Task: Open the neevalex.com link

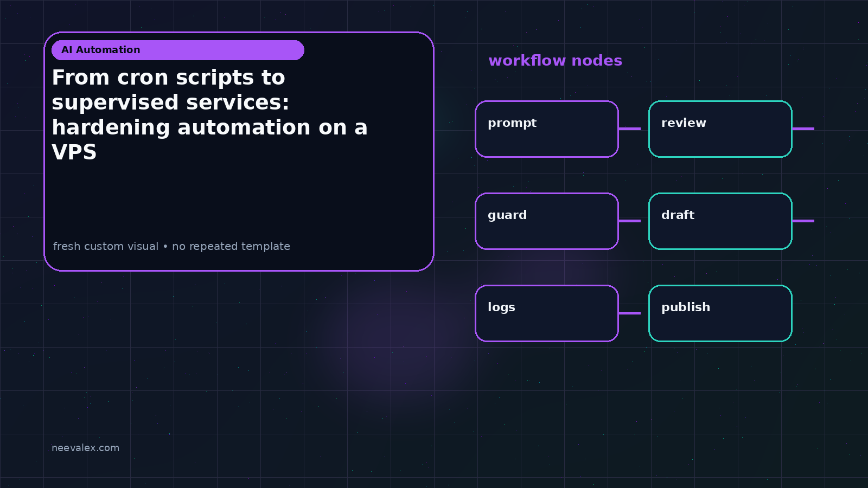Action: (85, 448)
